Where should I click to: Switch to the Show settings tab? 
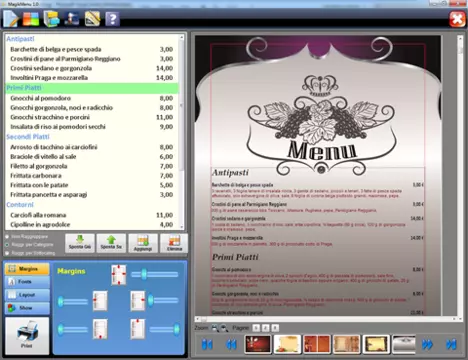(27, 308)
